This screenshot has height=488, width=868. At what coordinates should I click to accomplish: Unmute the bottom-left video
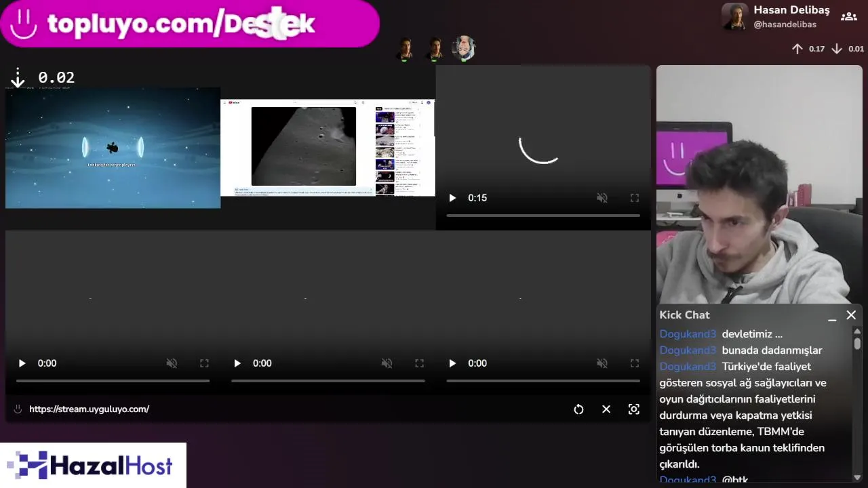click(x=172, y=363)
